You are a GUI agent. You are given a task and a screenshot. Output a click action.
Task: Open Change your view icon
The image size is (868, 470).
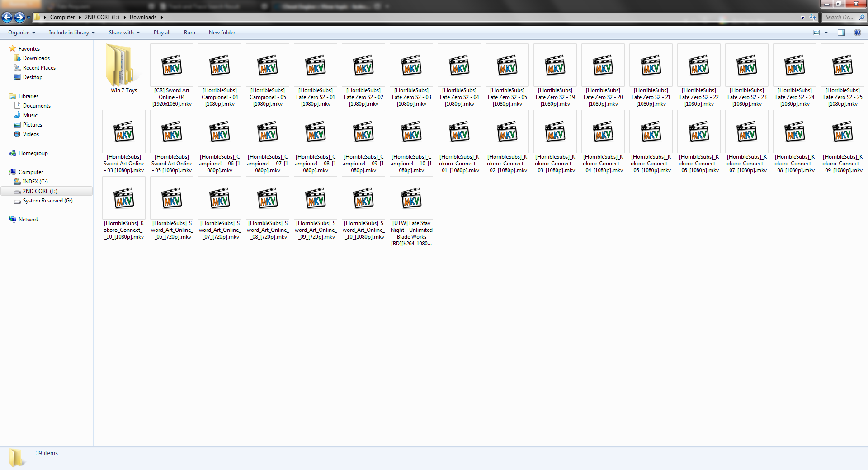[x=816, y=33]
